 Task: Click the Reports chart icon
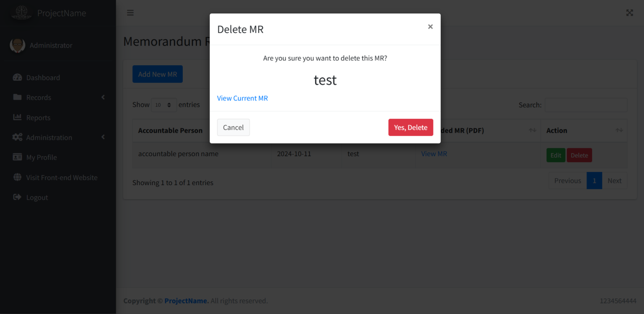tap(17, 117)
